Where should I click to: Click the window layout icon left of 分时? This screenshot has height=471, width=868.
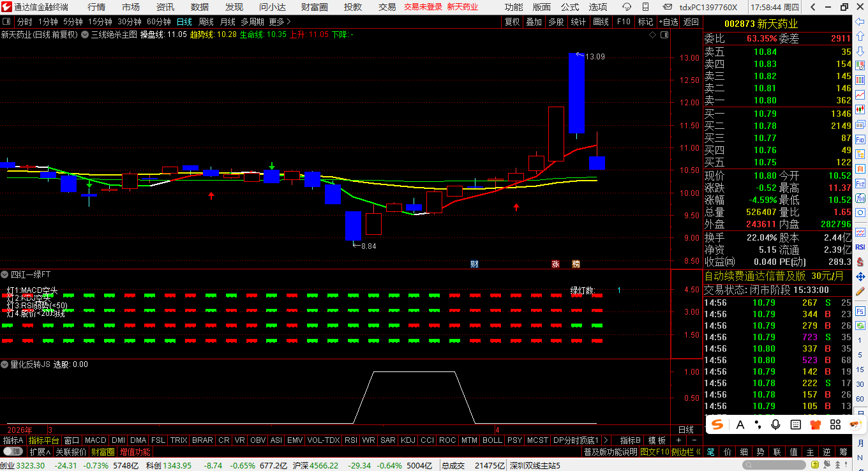click(x=6, y=21)
